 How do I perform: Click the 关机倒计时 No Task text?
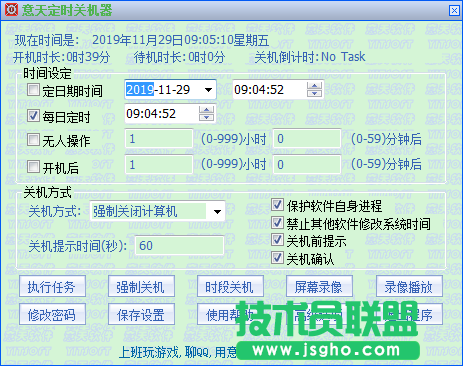pyautogui.click(x=310, y=57)
